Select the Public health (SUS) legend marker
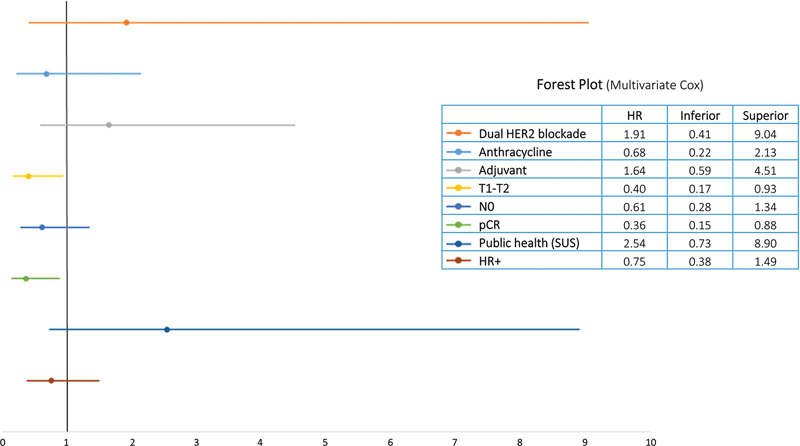This screenshot has height=446, width=800. pos(458,242)
